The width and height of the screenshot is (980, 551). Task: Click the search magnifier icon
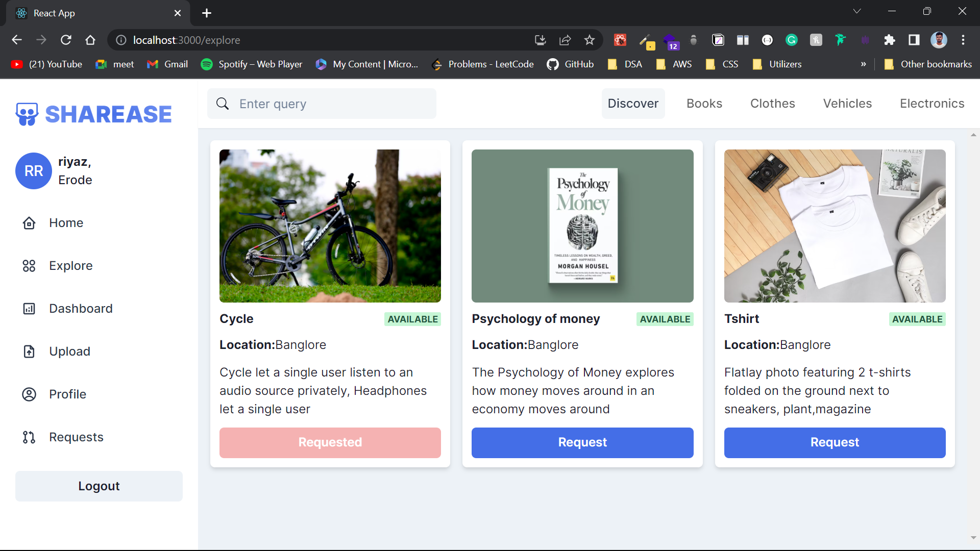[x=223, y=104]
